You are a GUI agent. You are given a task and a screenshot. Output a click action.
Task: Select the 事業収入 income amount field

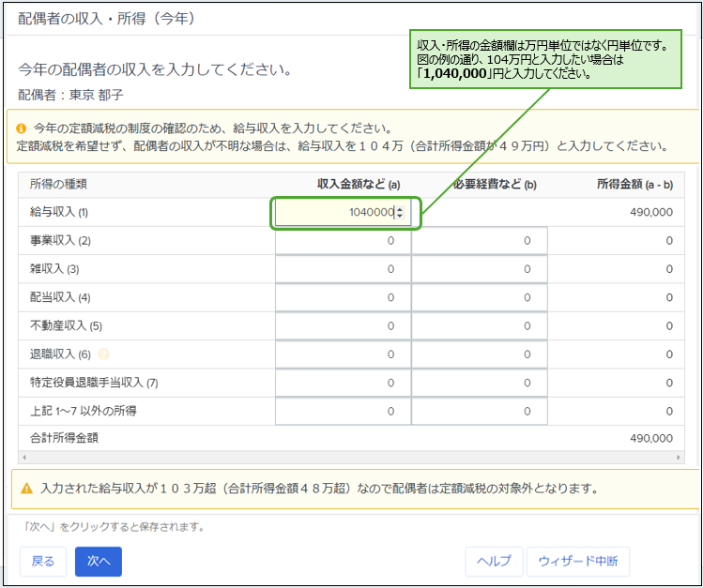[x=343, y=241]
